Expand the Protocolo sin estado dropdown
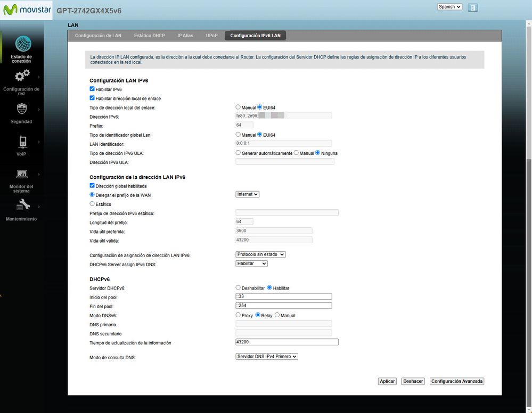This screenshot has width=532, height=413. [x=260, y=254]
